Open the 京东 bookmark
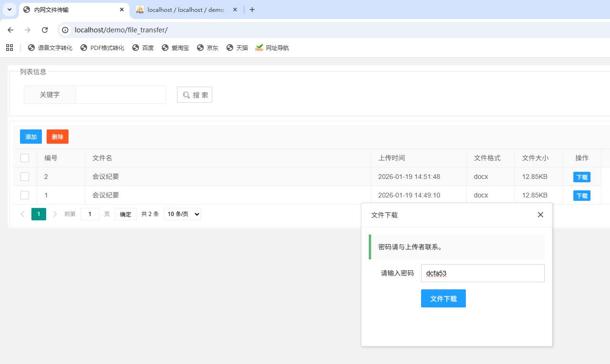The width and height of the screenshot is (610, 364). [x=208, y=48]
